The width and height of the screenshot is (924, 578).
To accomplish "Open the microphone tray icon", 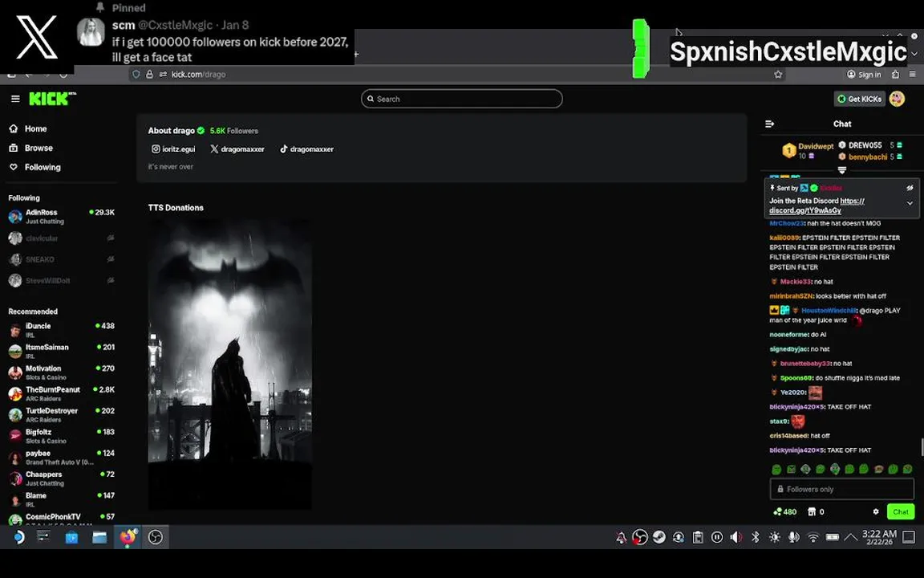I will (794, 537).
